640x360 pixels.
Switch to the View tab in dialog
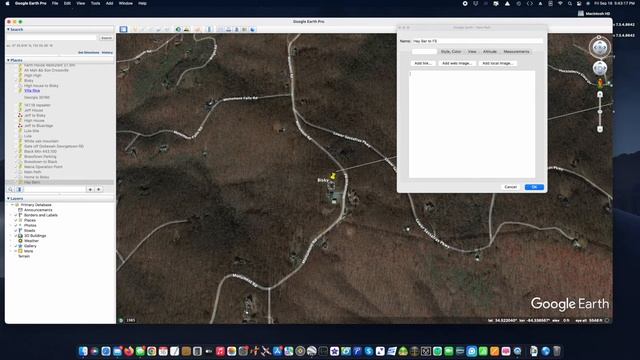click(x=472, y=52)
